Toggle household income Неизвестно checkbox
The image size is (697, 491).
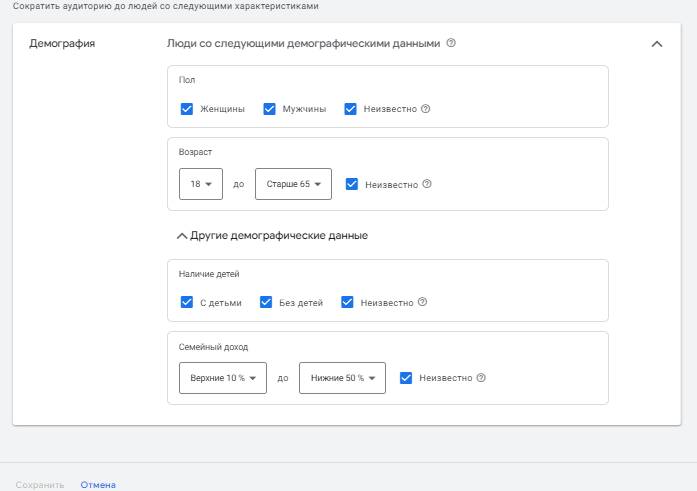pyautogui.click(x=406, y=378)
